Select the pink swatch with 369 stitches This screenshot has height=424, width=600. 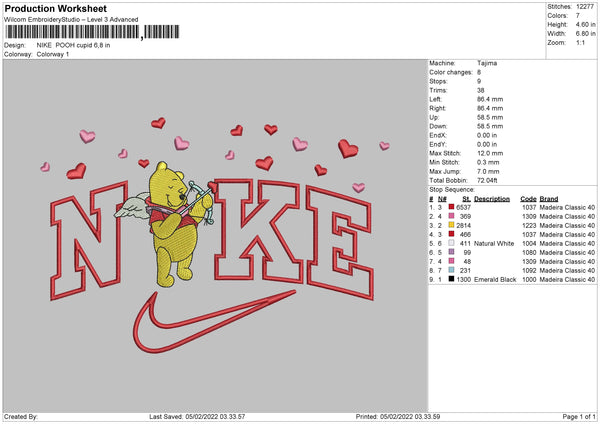click(x=452, y=215)
